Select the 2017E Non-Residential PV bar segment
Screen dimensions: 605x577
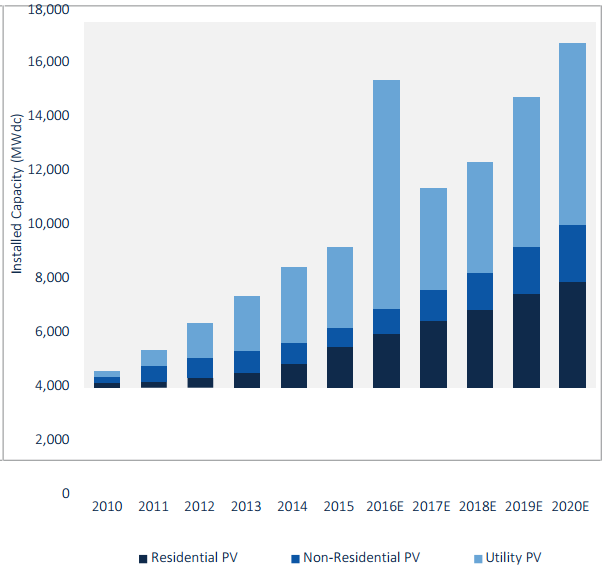pyautogui.click(x=433, y=306)
